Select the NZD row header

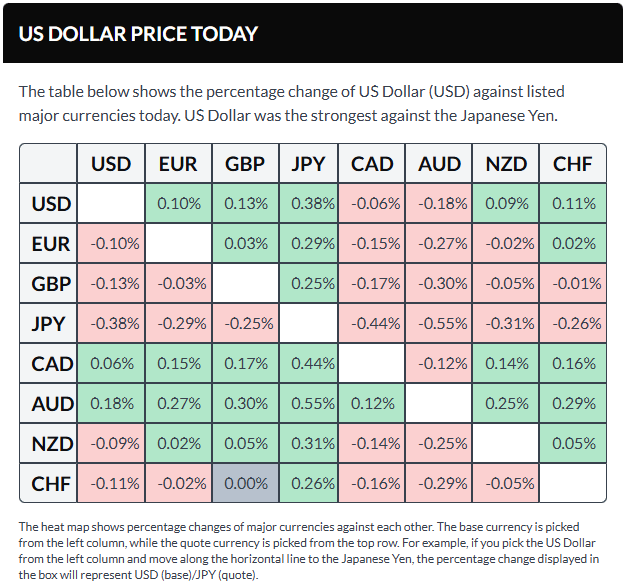pyautogui.click(x=51, y=443)
